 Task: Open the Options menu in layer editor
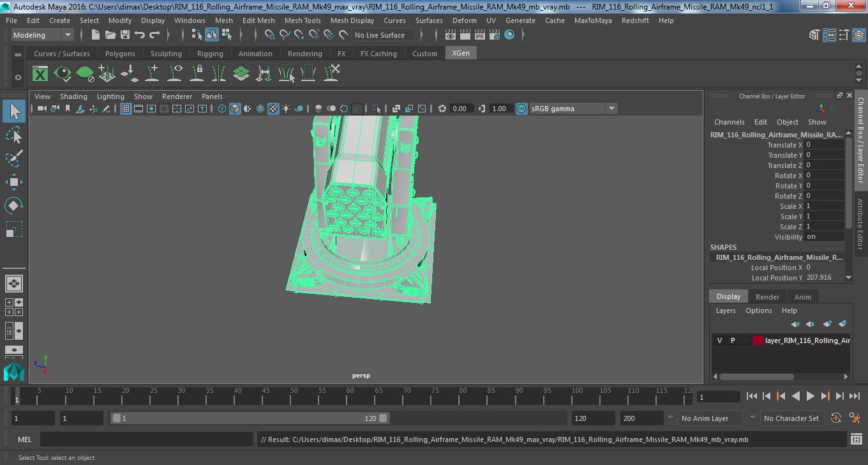759,310
